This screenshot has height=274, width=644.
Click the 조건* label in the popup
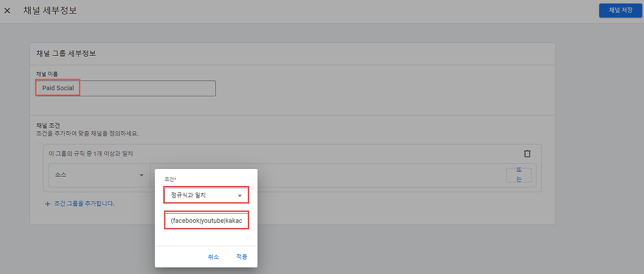170,179
